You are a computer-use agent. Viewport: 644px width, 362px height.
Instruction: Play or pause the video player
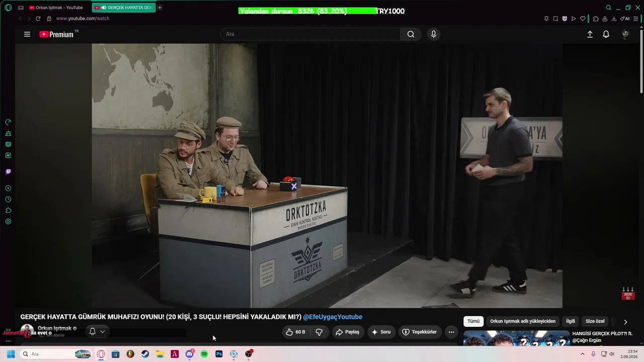[327, 175]
